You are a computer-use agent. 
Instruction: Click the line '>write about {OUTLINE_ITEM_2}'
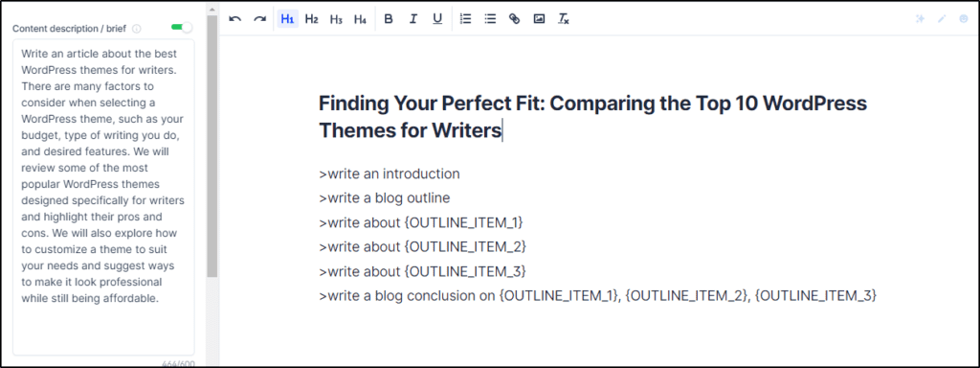click(422, 247)
